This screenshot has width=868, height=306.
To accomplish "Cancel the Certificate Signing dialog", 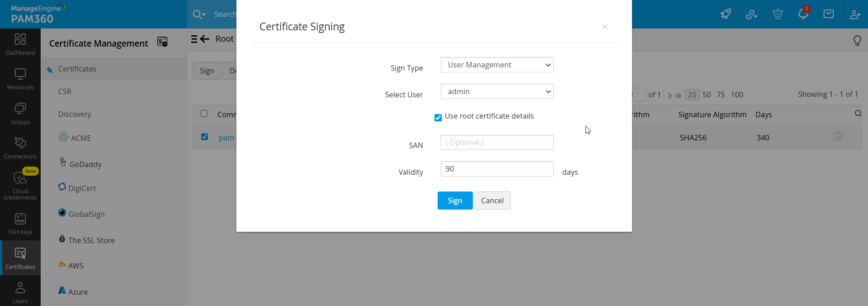I will pos(492,201).
